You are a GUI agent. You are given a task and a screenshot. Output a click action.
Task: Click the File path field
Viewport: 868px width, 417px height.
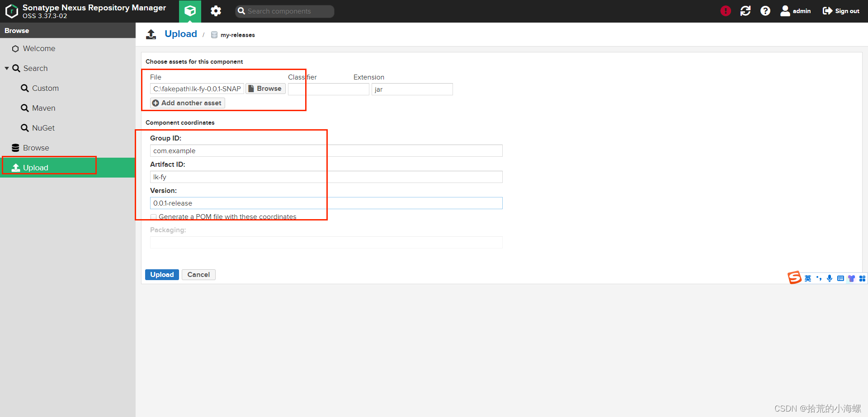point(197,89)
